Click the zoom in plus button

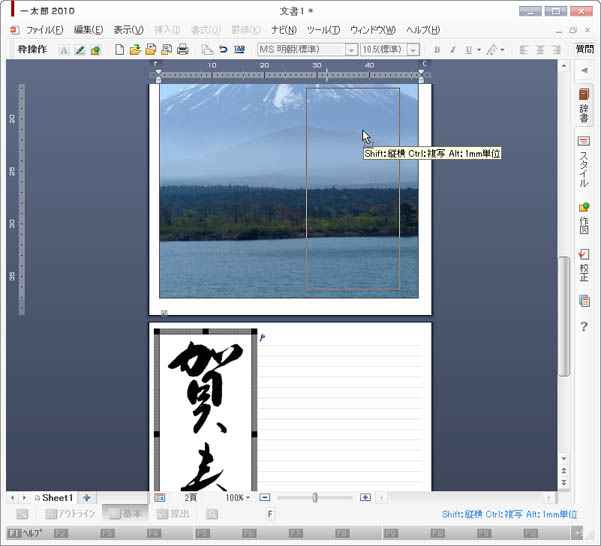[365, 497]
